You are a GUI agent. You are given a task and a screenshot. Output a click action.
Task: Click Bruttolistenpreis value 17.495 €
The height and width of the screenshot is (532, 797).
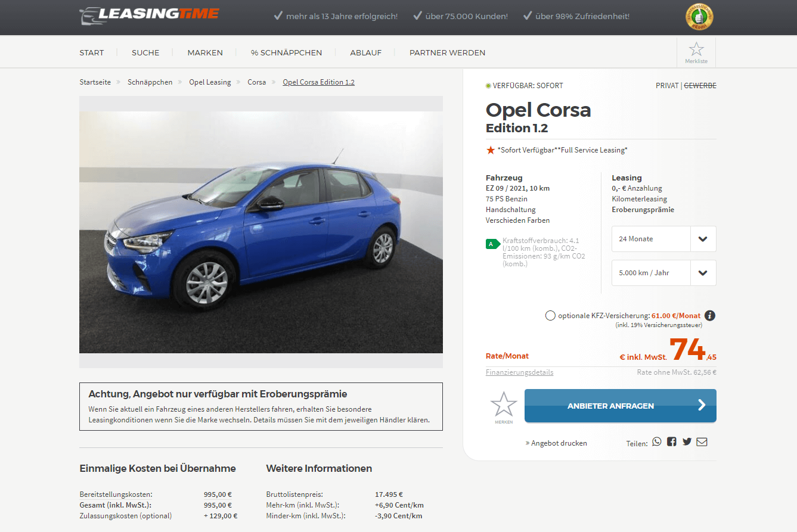pos(389,494)
